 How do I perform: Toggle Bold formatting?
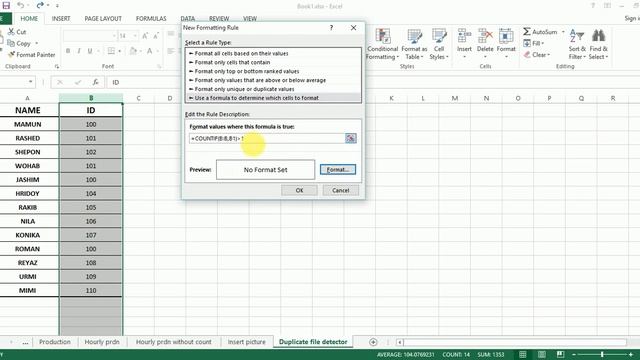[x=68, y=51]
